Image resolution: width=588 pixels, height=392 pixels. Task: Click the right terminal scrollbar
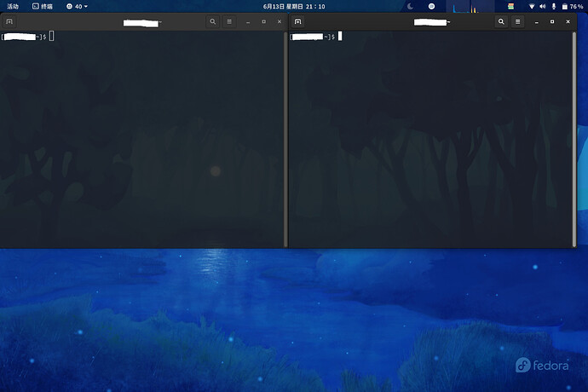point(574,139)
